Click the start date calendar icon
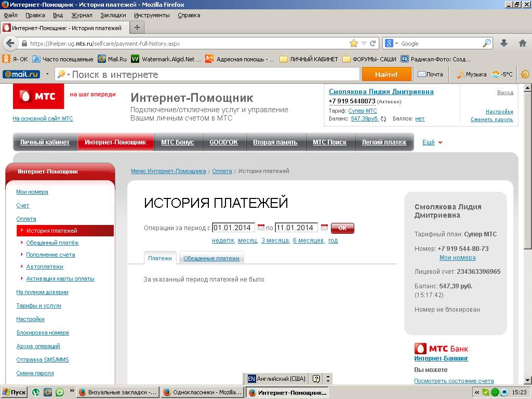 261,228
